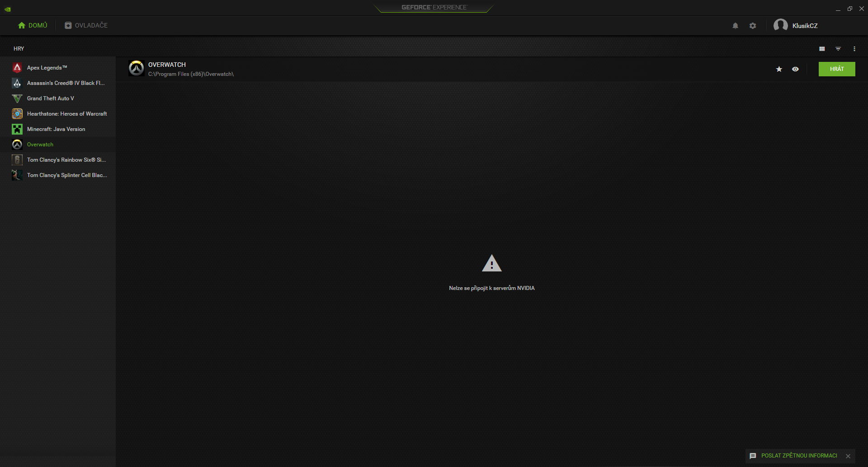Select Hearthstone: Heroes of Warcraft entry
Viewport: 868px width, 467px height.
click(58, 114)
